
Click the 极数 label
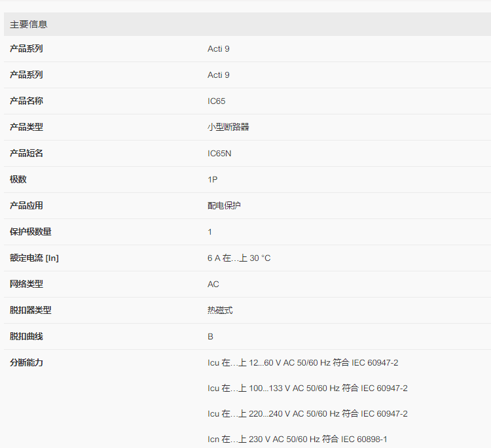coord(18,180)
